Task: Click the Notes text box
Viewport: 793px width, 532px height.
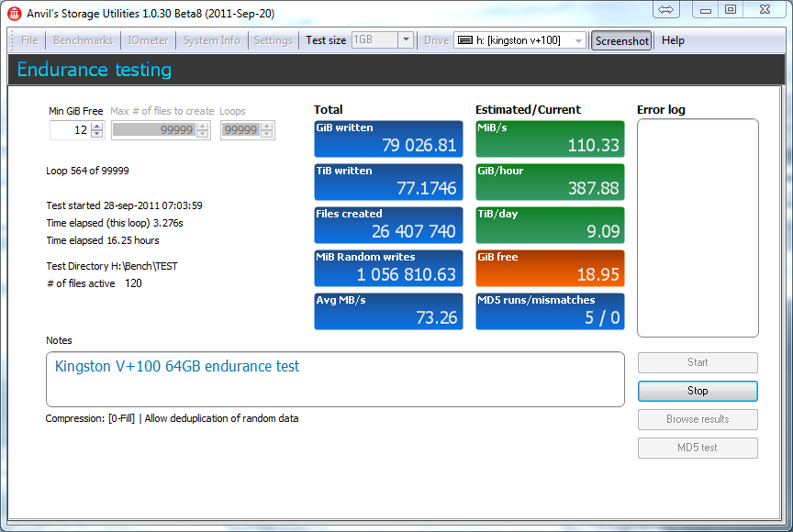Action: point(335,380)
